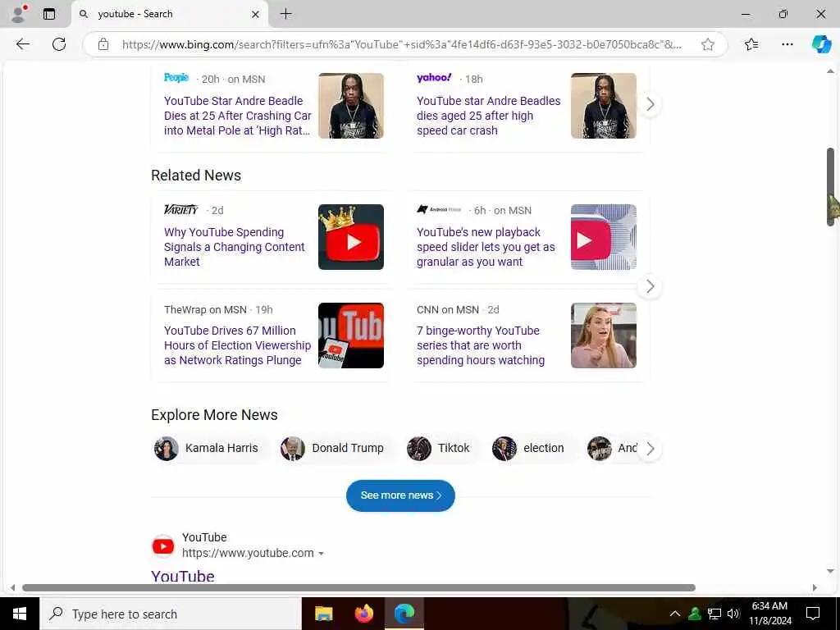Open the Copilot sidebar icon
Screen dimensions: 840x630
pos(821,44)
